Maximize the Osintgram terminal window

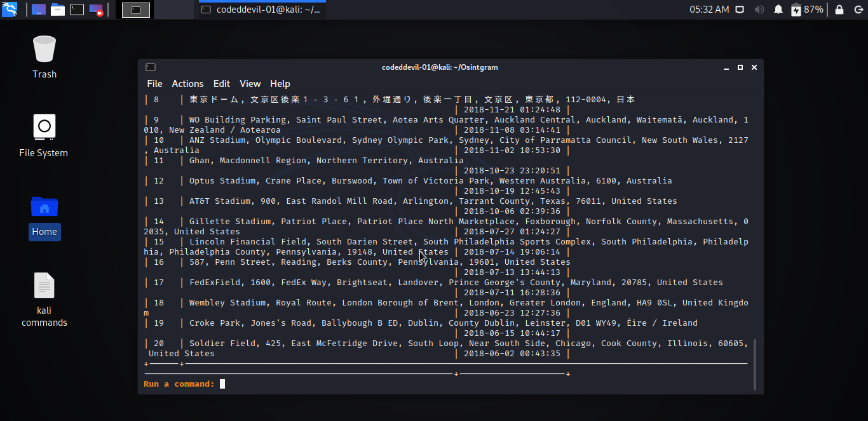[740, 67]
